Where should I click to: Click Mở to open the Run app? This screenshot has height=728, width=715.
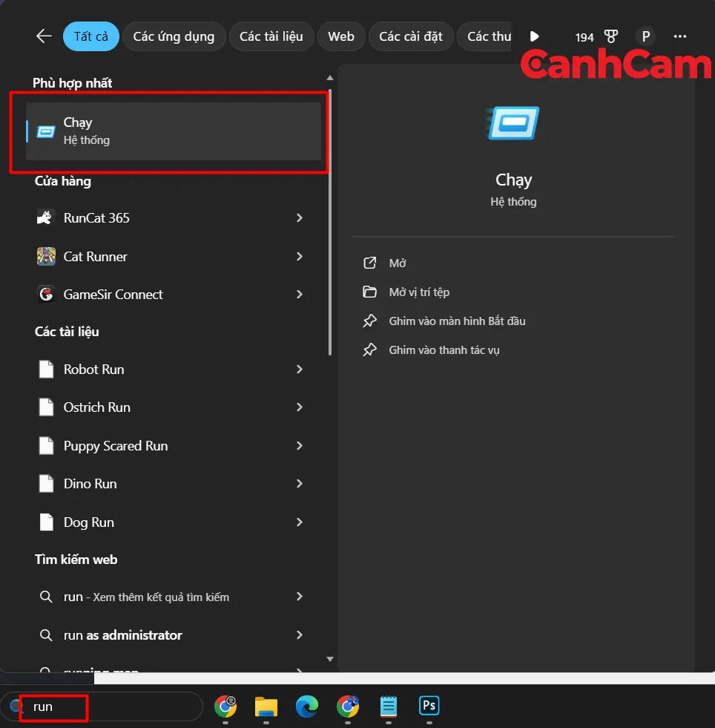(x=398, y=263)
